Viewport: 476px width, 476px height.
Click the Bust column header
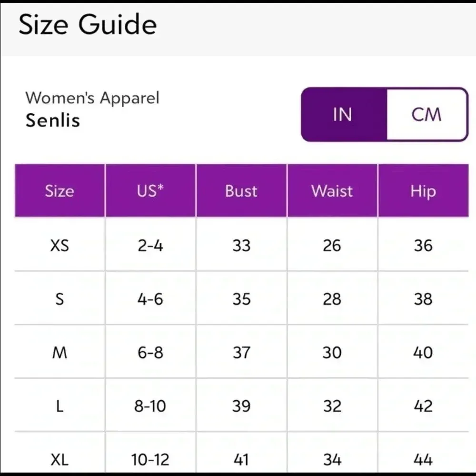(241, 191)
